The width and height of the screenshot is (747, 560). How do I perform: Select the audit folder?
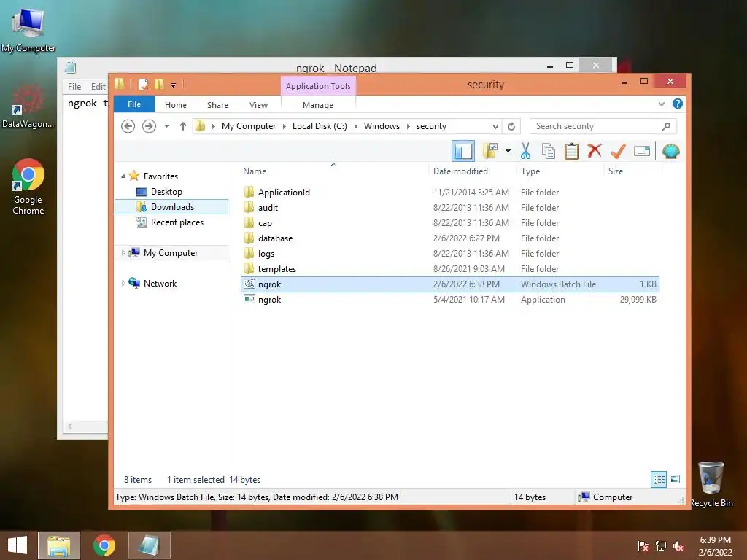coord(268,208)
